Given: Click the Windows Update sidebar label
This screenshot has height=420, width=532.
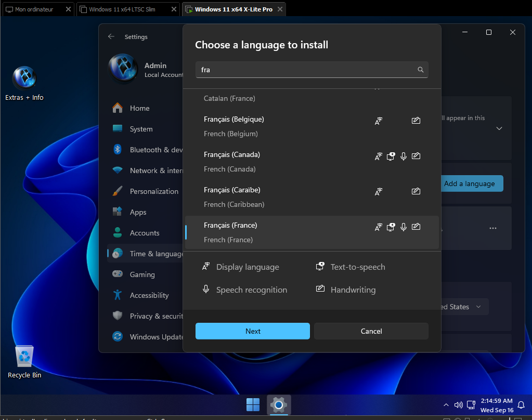Looking at the screenshot, I should 157,337.
